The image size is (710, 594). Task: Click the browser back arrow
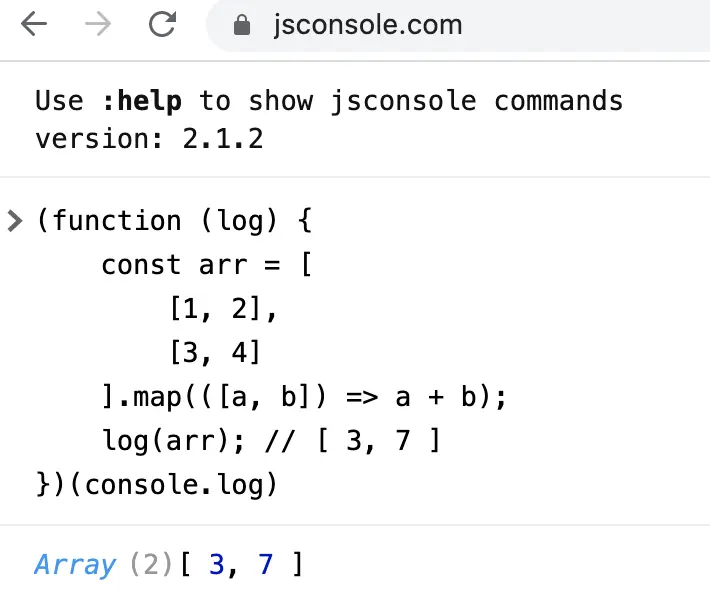pos(34,24)
